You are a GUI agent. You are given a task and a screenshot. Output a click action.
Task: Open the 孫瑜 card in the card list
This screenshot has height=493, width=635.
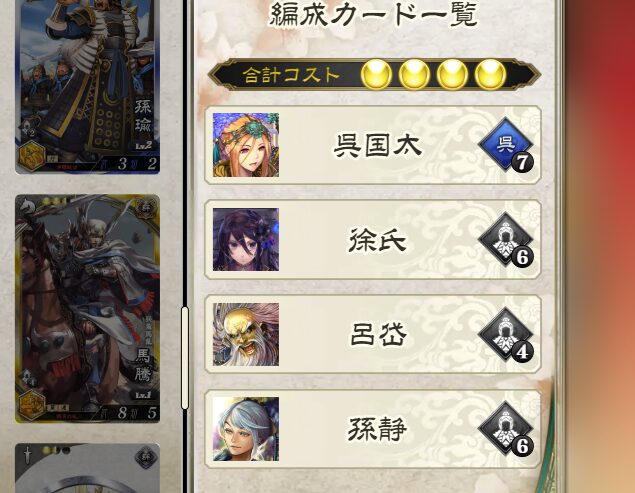click(x=87, y=87)
